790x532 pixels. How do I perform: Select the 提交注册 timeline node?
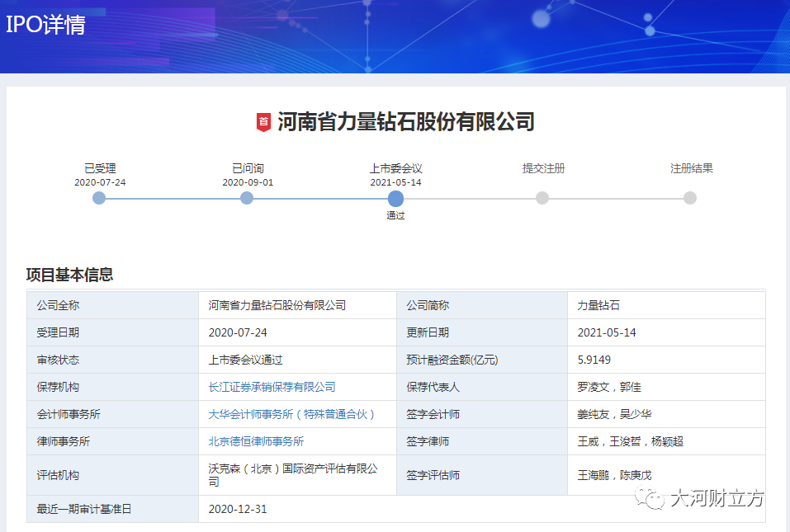(x=542, y=198)
